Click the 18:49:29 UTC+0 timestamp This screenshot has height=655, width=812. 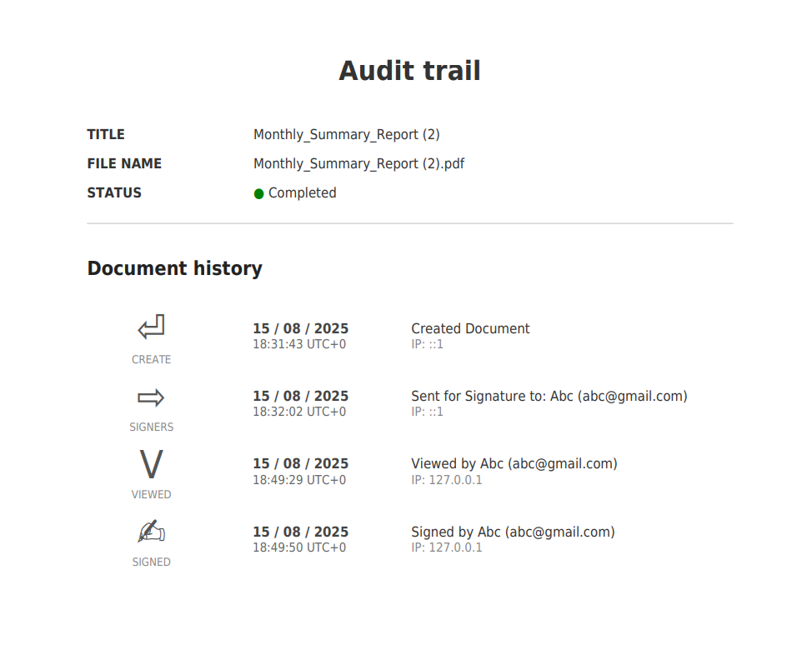pos(299,480)
